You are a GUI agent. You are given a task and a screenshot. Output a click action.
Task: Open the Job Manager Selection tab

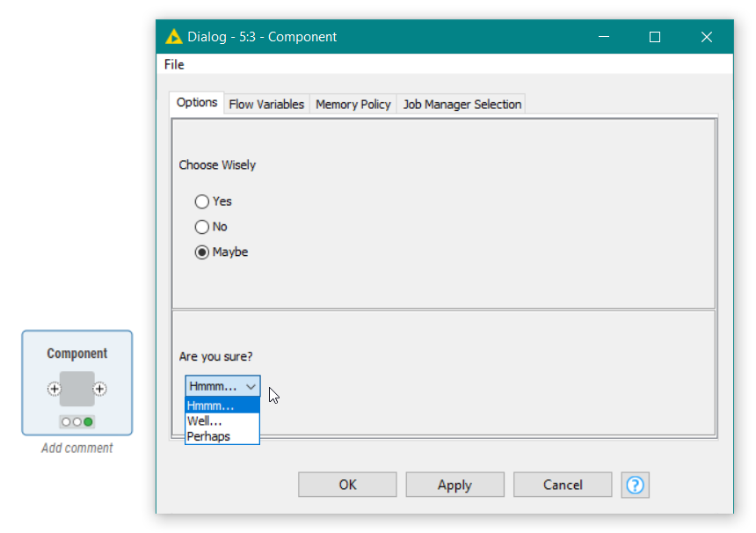point(461,104)
